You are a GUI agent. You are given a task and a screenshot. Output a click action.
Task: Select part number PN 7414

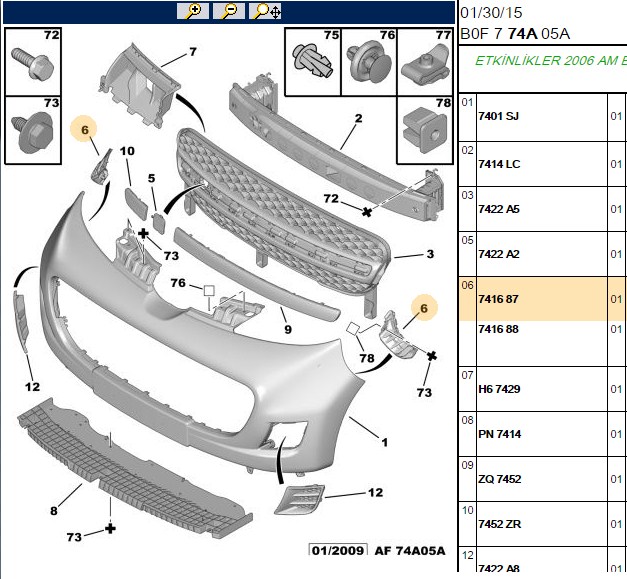click(499, 434)
